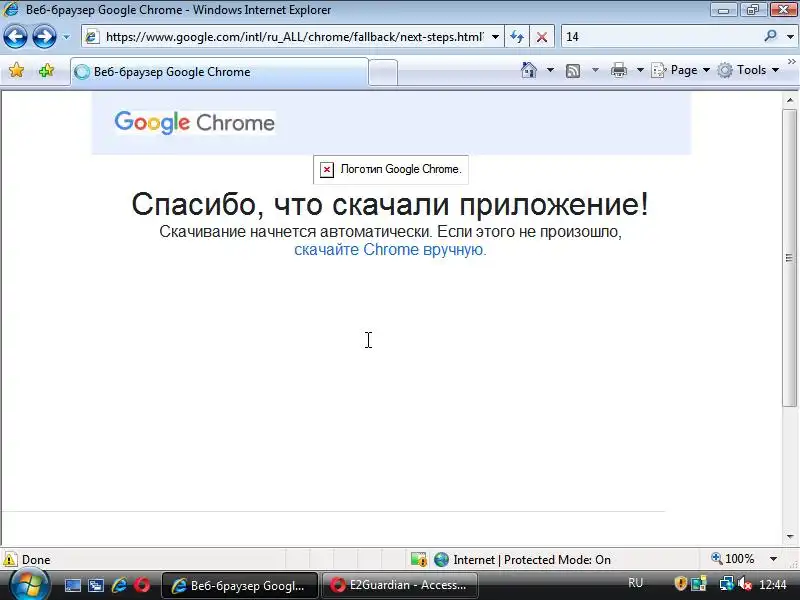The width and height of the screenshot is (800, 600).
Task: Expand the zoom level dropdown arrow
Action: tap(773, 559)
